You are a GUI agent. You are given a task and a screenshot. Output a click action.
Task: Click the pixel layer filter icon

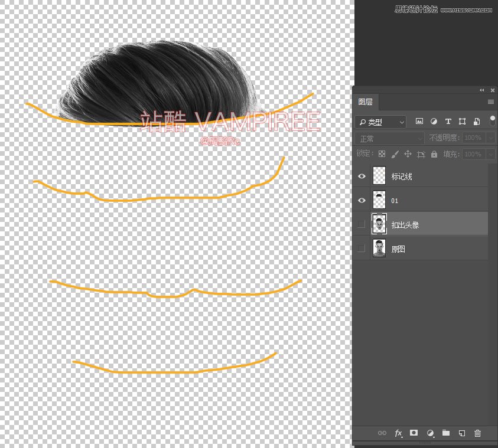coord(419,122)
